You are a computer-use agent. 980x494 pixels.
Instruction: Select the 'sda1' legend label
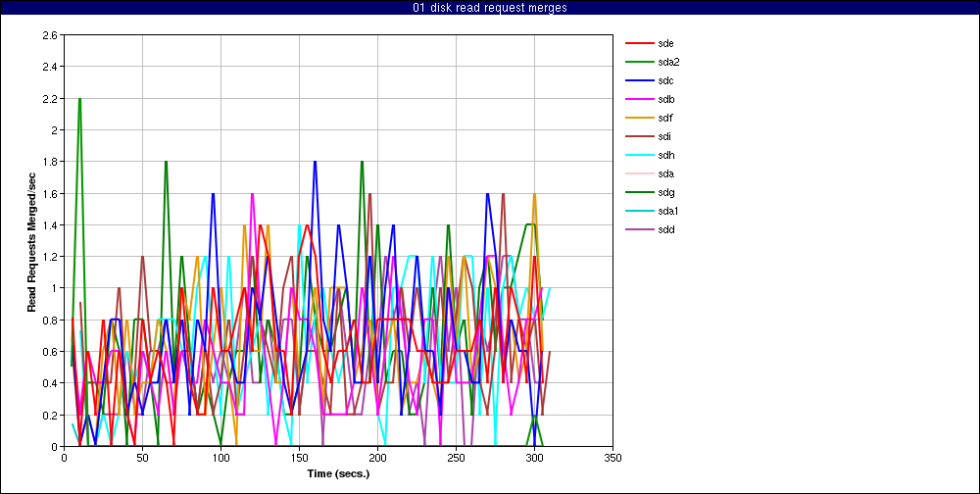point(668,212)
